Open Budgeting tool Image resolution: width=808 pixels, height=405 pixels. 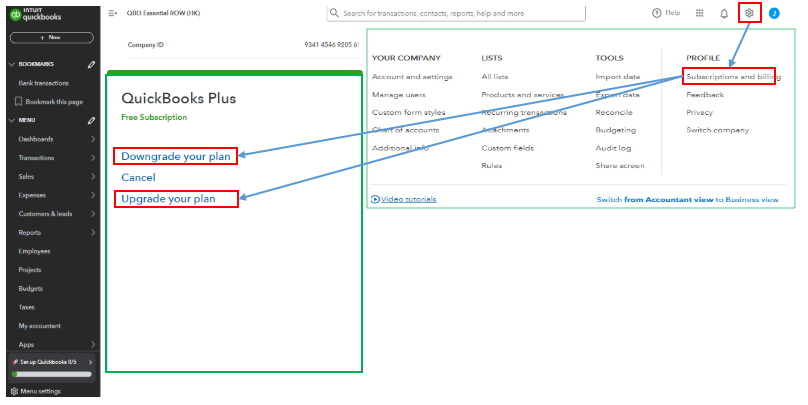click(616, 130)
